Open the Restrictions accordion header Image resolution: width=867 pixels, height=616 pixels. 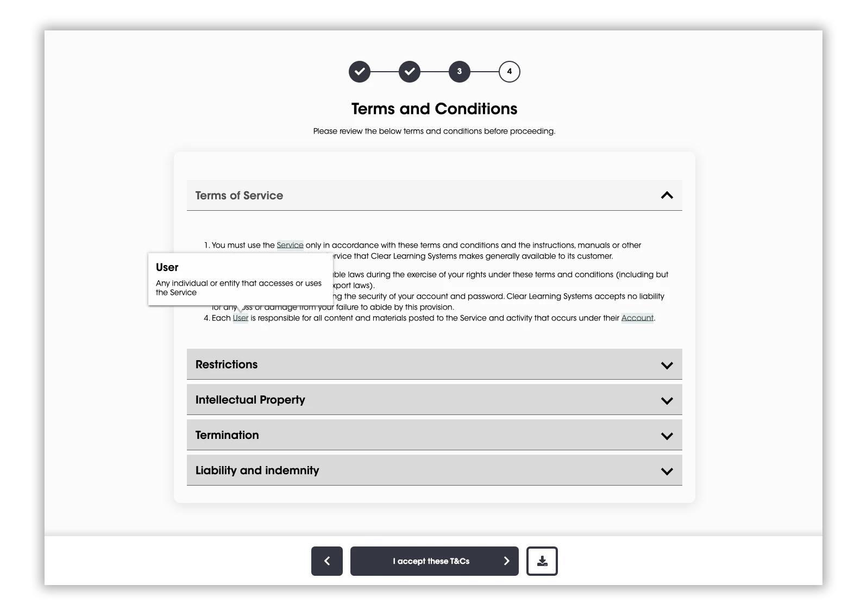click(227, 364)
